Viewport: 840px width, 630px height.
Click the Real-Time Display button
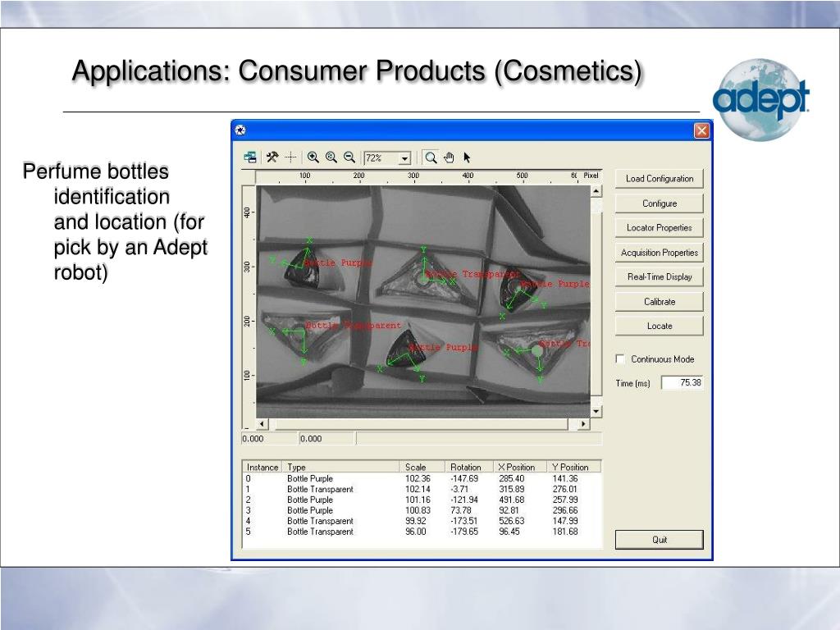coord(659,277)
